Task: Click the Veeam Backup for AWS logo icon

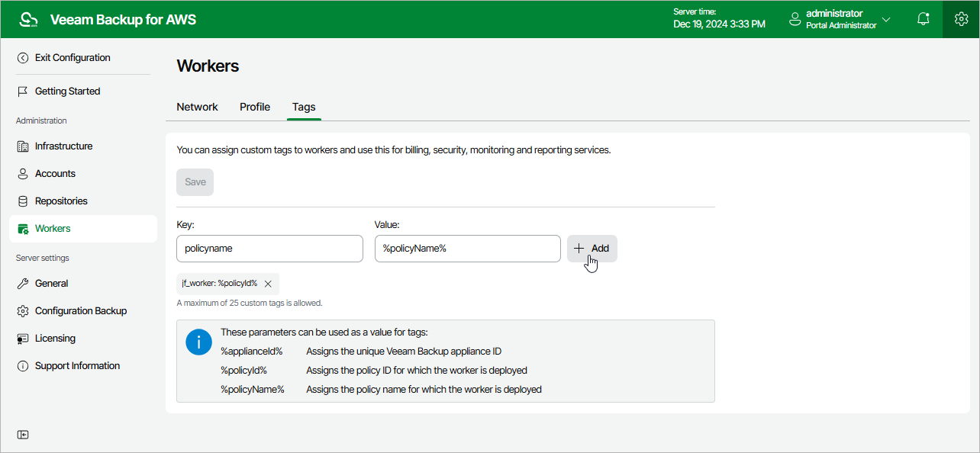Action: (29, 19)
